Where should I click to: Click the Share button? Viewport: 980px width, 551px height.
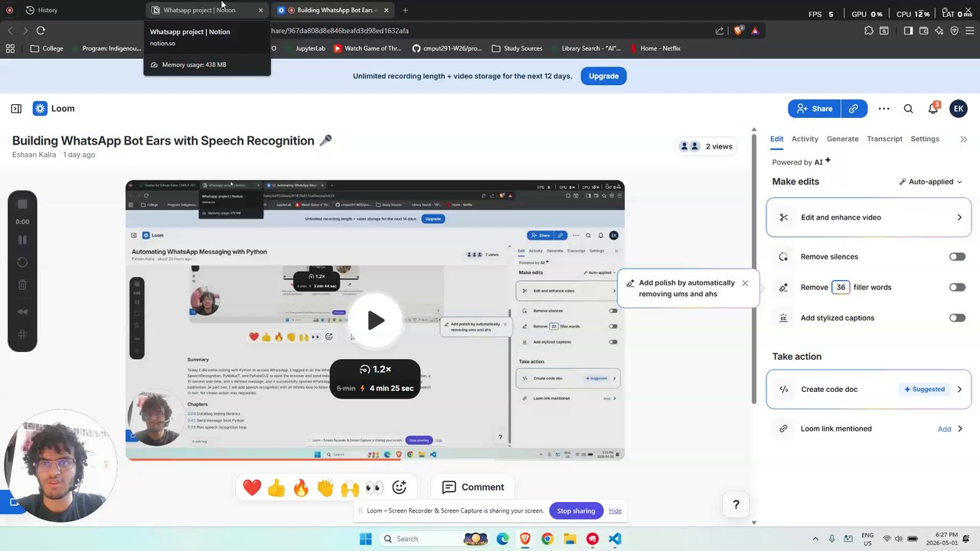[x=815, y=109]
